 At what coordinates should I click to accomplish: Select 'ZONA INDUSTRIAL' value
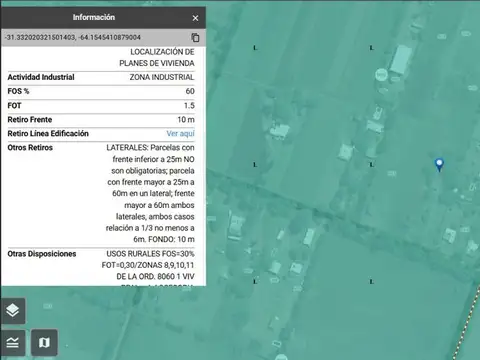[162, 77]
